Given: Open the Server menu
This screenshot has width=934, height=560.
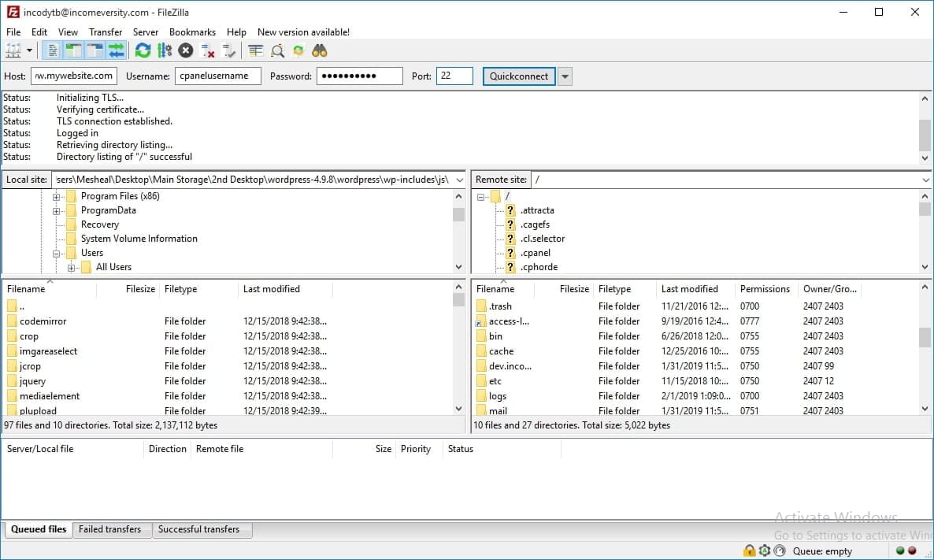Looking at the screenshot, I should pyautogui.click(x=146, y=32).
